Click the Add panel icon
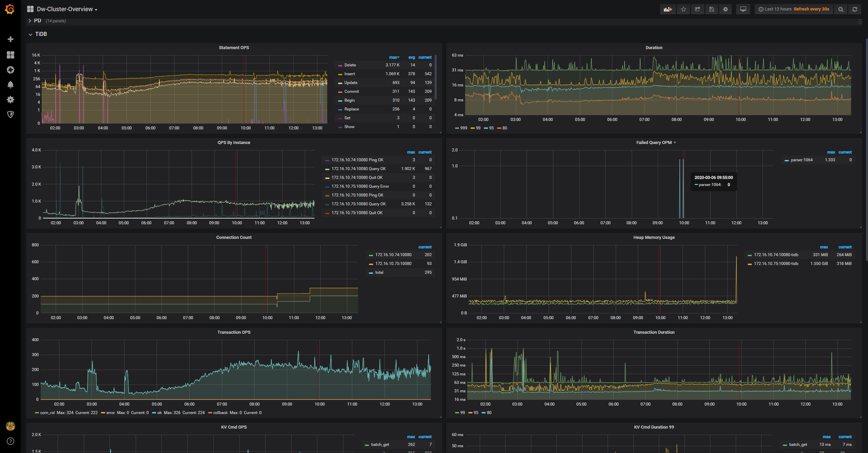 pyautogui.click(x=668, y=9)
